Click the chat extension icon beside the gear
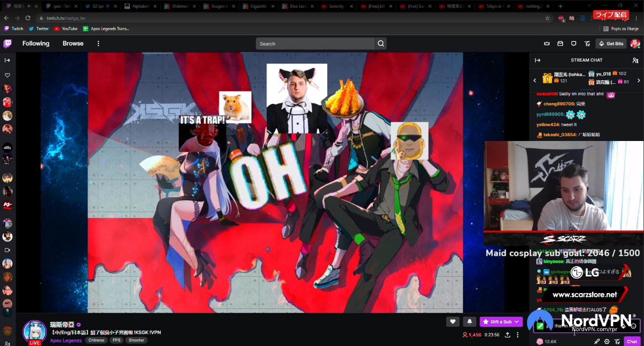Screen dimensions: 644x346 tap(617, 341)
